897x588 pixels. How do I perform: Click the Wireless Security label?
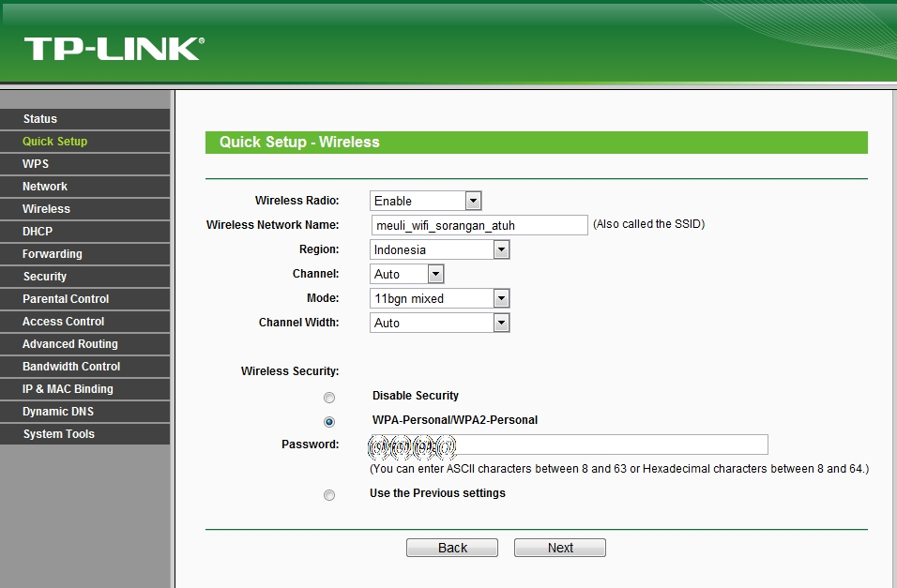coord(290,371)
